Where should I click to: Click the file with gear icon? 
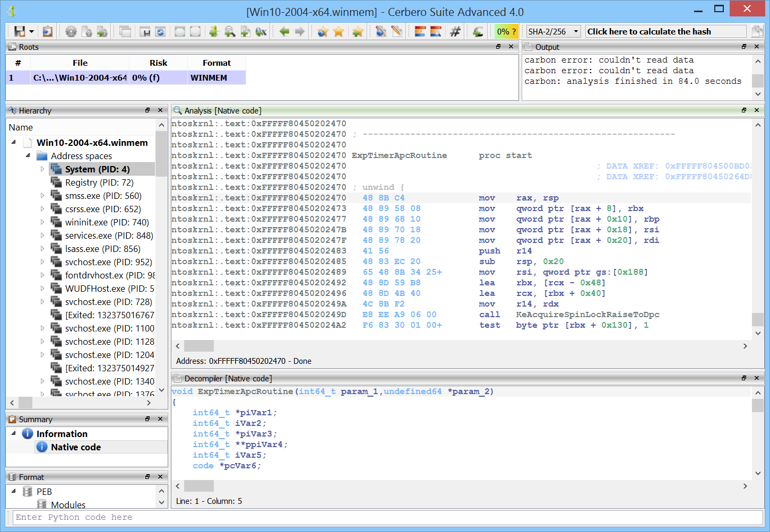point(86,32)
